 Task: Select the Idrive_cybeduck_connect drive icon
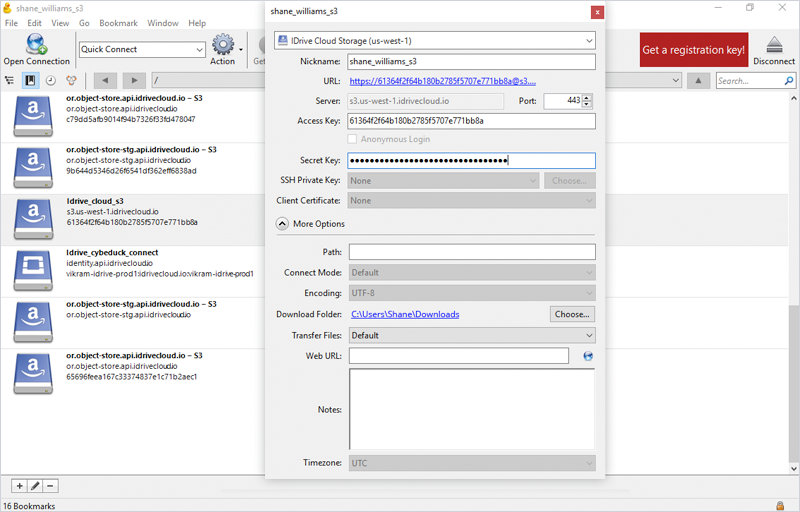33,271
